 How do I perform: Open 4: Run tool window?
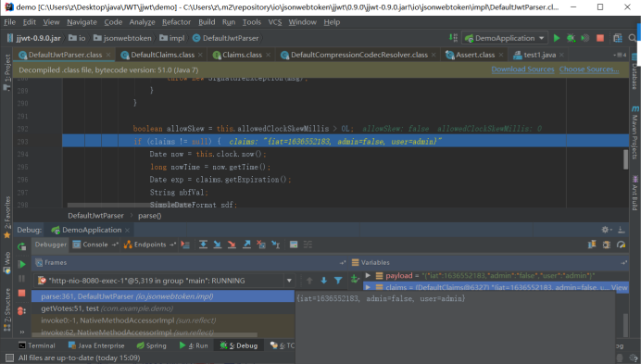(x=194, y=345)
